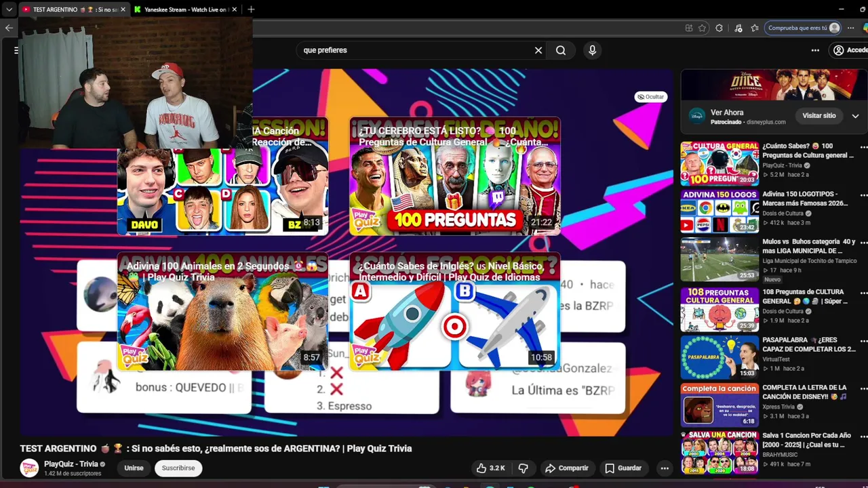Open options for the 108 Preguntas video
This screenshot has width=868, height=488.
pos(863,293)
